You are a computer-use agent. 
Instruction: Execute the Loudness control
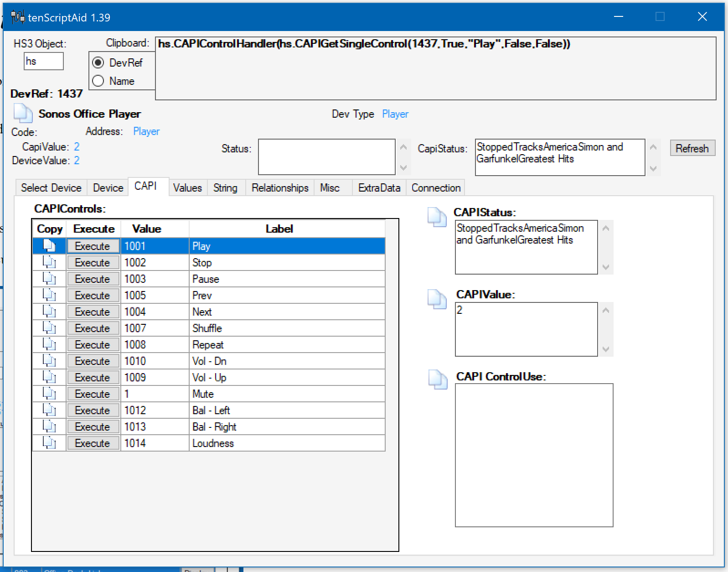click(93, 443)
